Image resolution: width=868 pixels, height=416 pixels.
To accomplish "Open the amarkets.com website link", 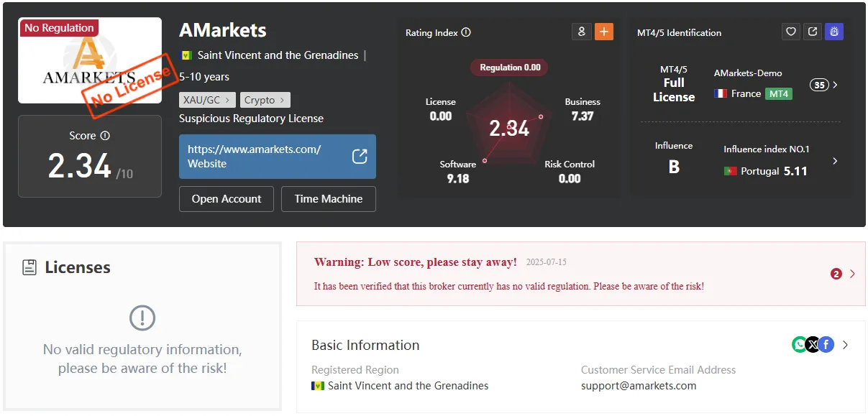I will [278, 157].
